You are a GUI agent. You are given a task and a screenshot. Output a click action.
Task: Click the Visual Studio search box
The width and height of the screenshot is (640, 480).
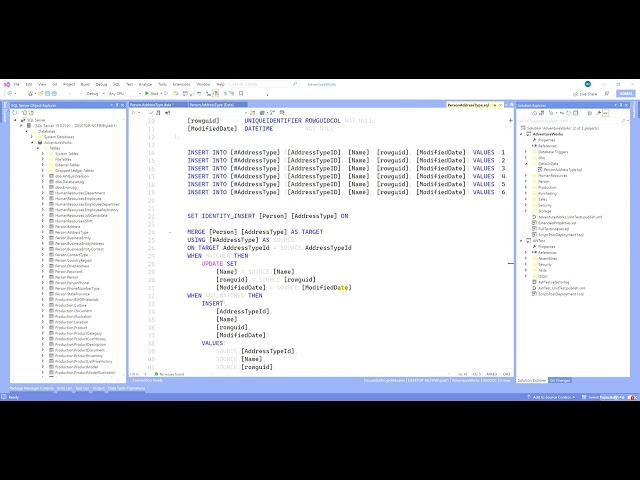[264, 84]
